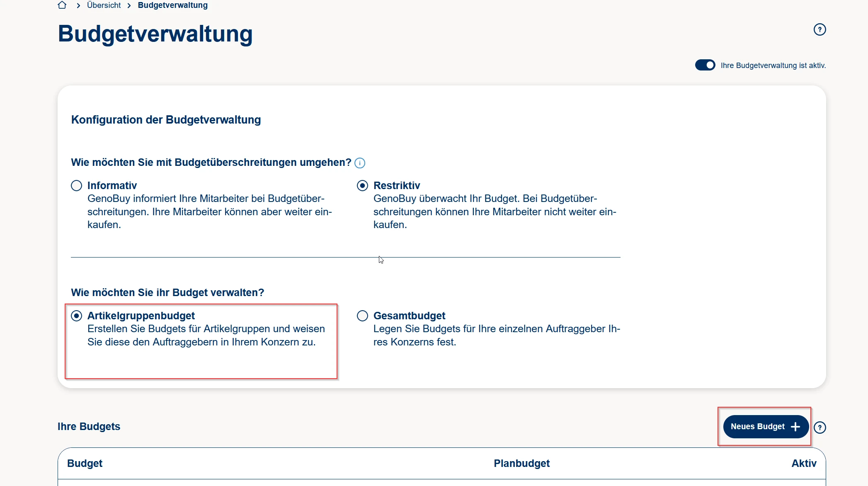Click Budgetverwaltung breadcrumb item
This screenshot has width=868, height=486.
pyautogui.click(x=172, y=5)
